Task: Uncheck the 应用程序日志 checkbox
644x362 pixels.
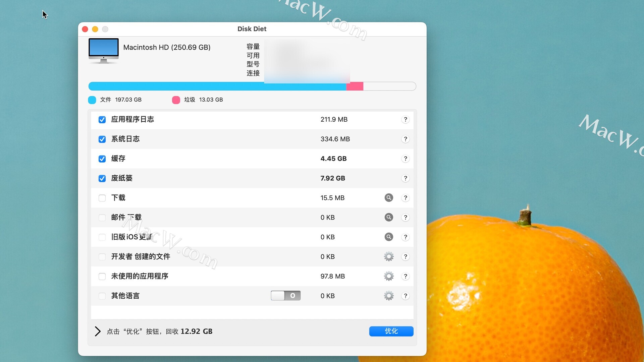Action: click(x=102, y=120)
